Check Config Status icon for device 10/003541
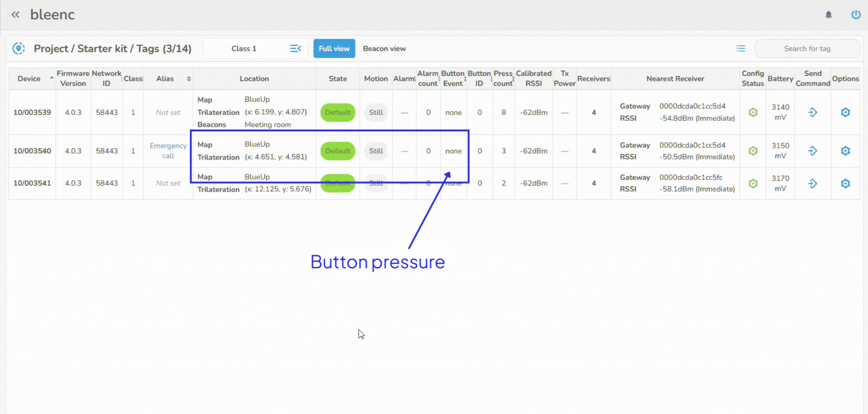 click(x=753, y=184)
